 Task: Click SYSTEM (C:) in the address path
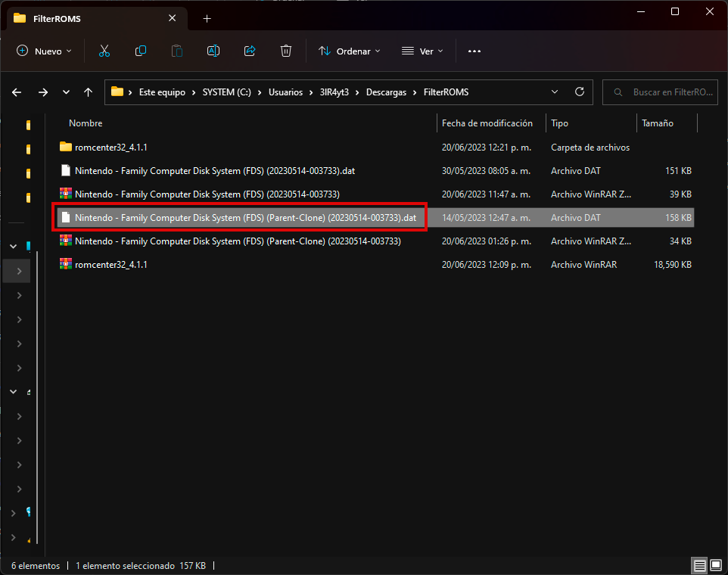[226, 92]
